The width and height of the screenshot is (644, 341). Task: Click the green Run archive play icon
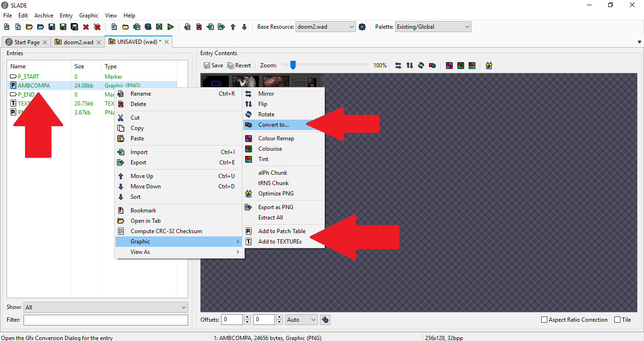[171, 27]
